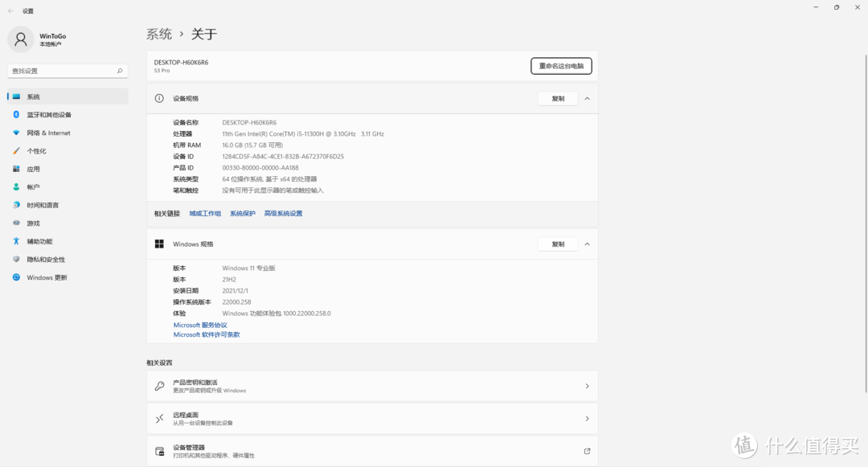
Task: Expand Product key and activation chevron
Action: point(587,386)
